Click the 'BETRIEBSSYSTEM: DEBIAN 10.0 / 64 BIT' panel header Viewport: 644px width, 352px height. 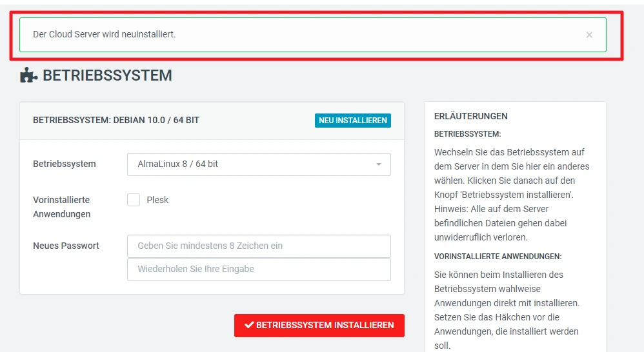click(x=116, y=121)
